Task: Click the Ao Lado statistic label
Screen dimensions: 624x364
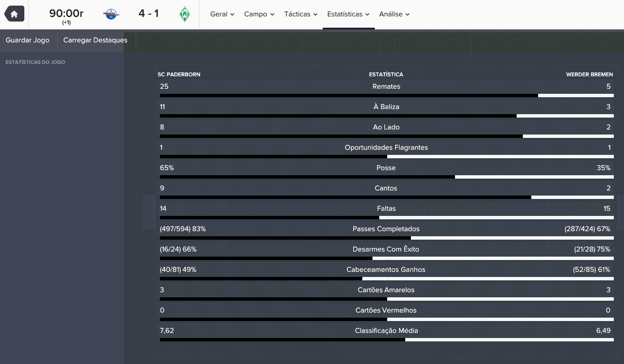Action: 386,127
